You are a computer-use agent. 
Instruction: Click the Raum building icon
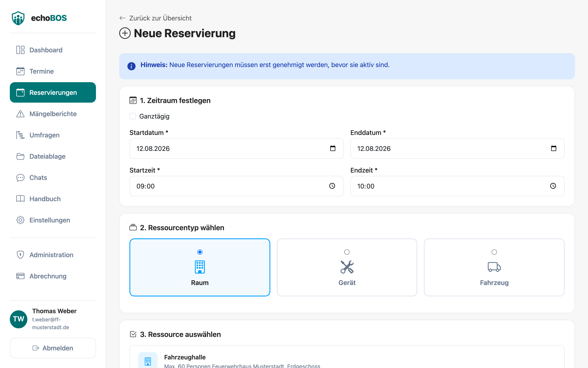[200, 267]
